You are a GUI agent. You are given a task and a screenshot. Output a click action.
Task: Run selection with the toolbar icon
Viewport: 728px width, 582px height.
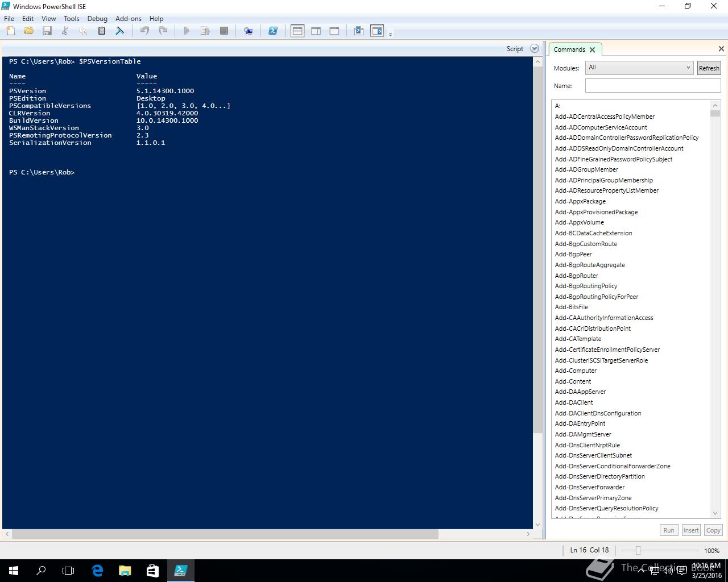point(205,31)
